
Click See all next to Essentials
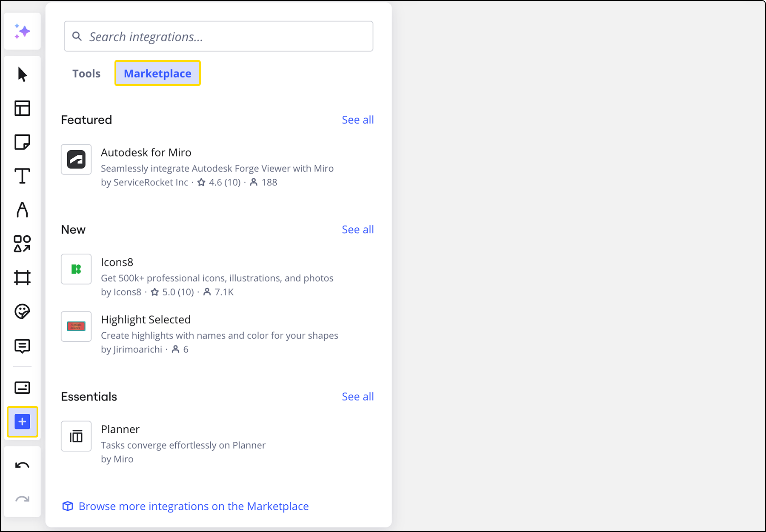tap(357, 397)
